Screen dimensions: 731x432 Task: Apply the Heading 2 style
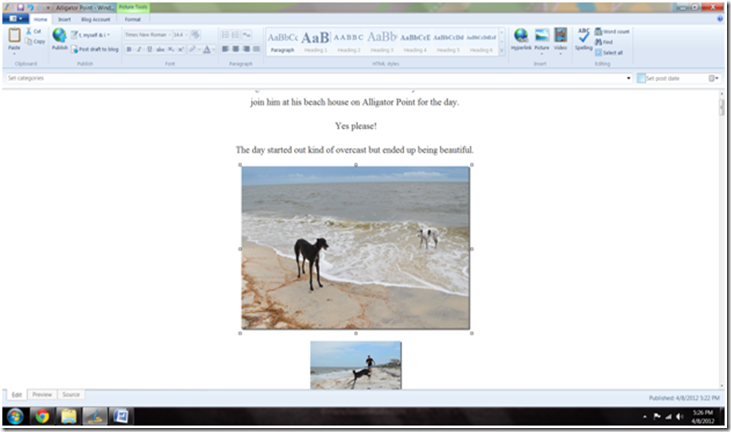(x=348, y=41)
